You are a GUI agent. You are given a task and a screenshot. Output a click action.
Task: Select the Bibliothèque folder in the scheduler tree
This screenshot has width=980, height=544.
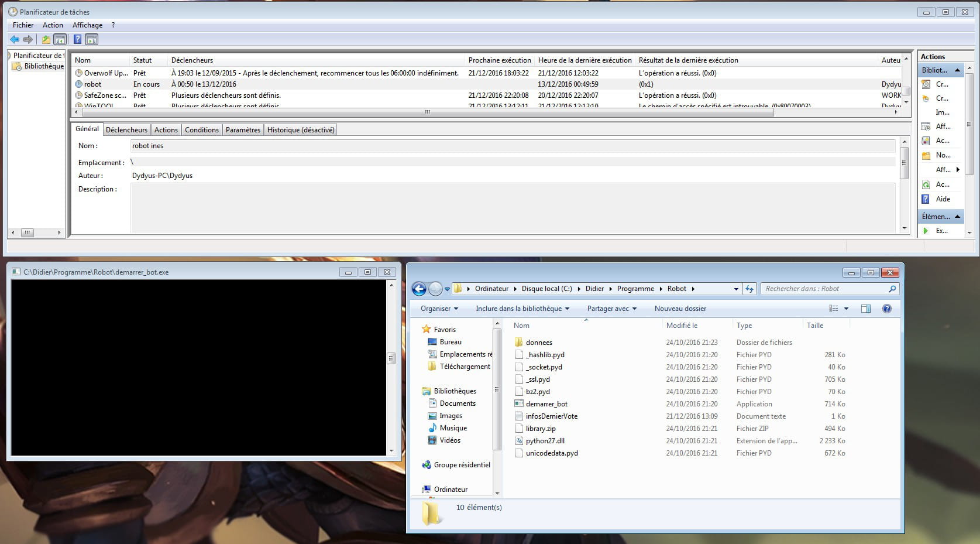39,66
